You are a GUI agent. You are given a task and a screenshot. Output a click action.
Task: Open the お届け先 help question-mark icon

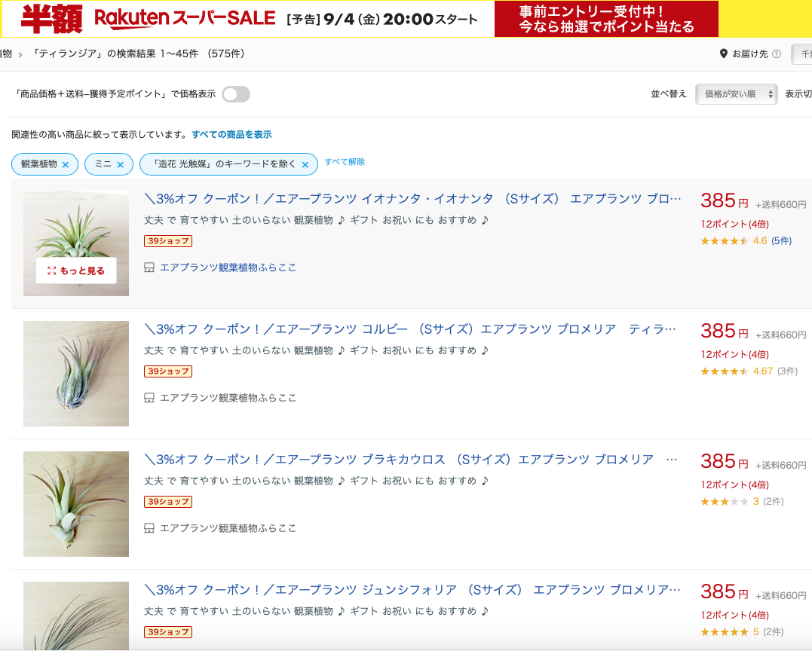[x=777, y=53]
